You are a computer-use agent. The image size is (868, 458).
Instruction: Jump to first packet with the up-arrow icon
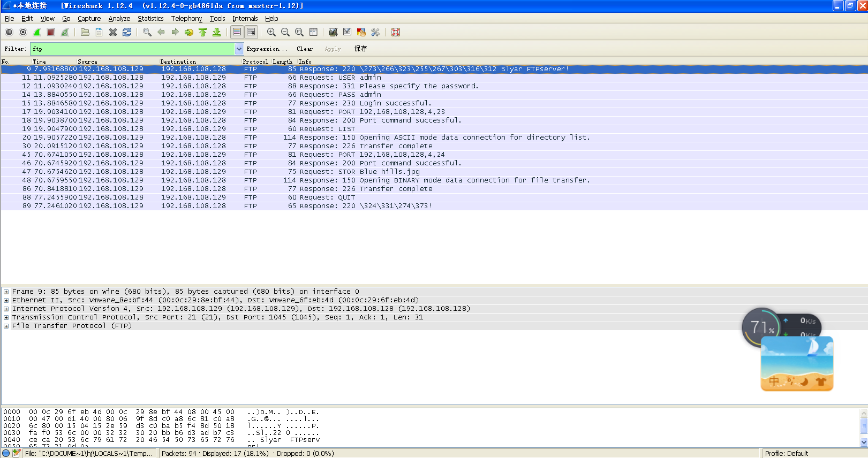pos(203,32)
